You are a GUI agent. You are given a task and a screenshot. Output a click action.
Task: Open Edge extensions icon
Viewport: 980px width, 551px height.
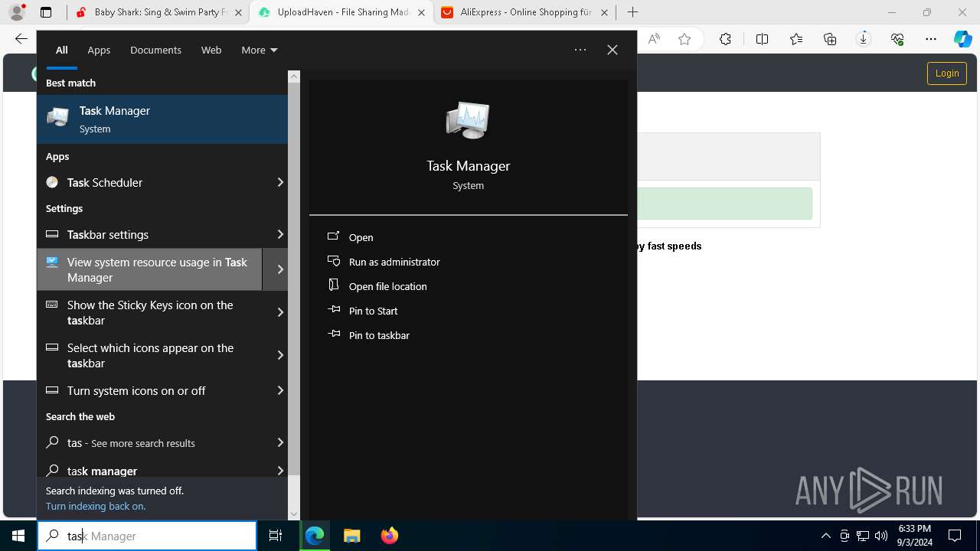[726, 39]
